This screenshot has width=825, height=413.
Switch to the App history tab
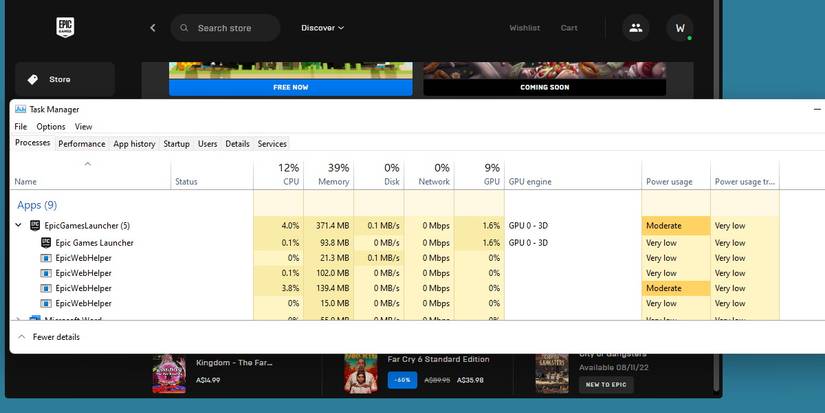click(x=134, y=144)
